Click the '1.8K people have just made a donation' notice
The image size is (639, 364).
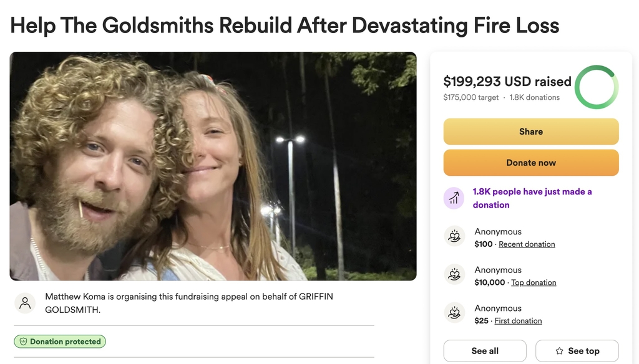532,198
